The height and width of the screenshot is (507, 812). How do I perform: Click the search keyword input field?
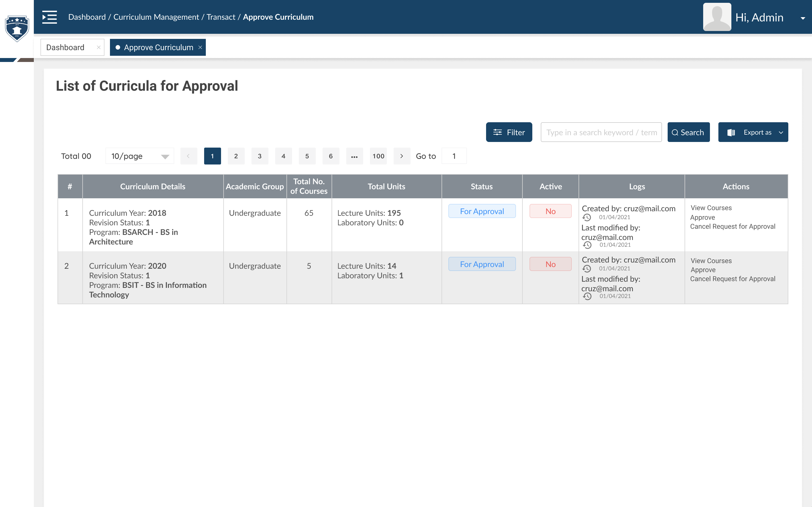point(601,132)
